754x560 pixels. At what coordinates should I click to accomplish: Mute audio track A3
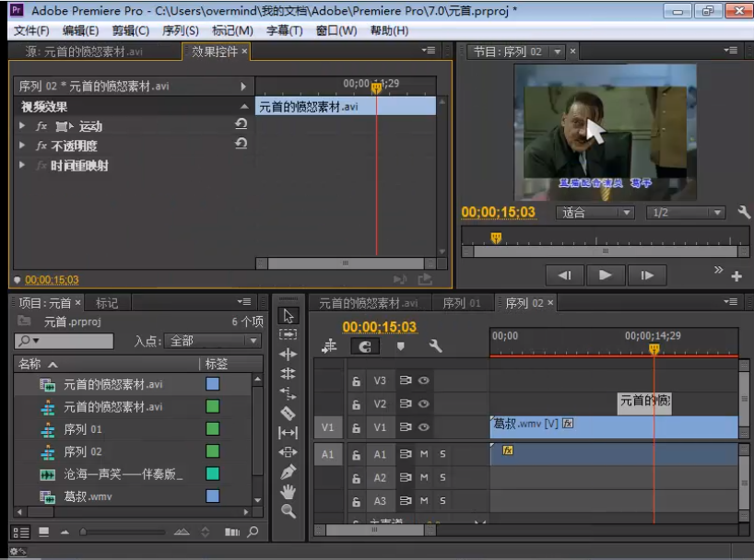[x=424, y=501]
